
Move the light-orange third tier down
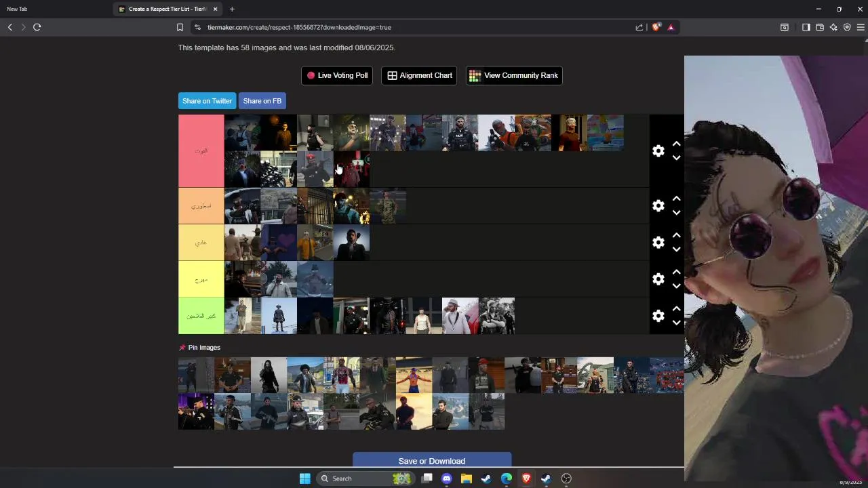point(676,249)
